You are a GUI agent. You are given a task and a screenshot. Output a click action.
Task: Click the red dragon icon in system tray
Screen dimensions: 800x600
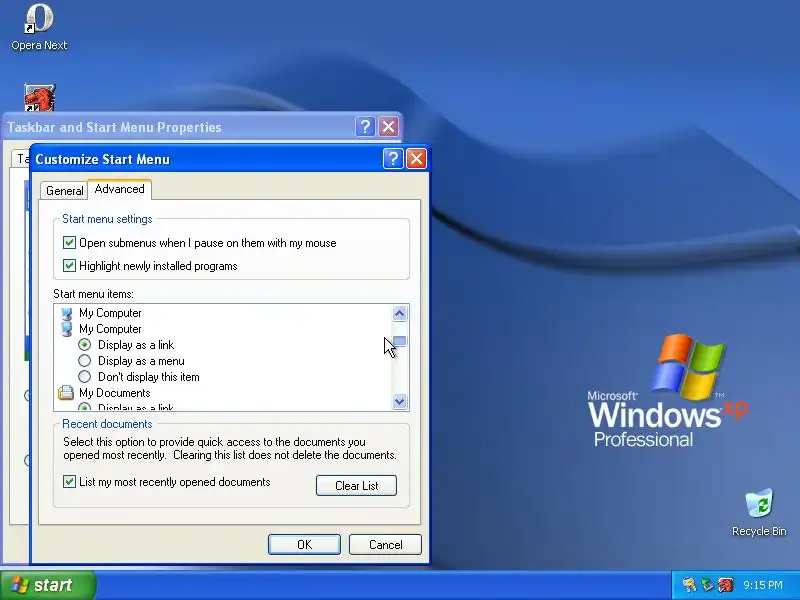pos(726,585)
